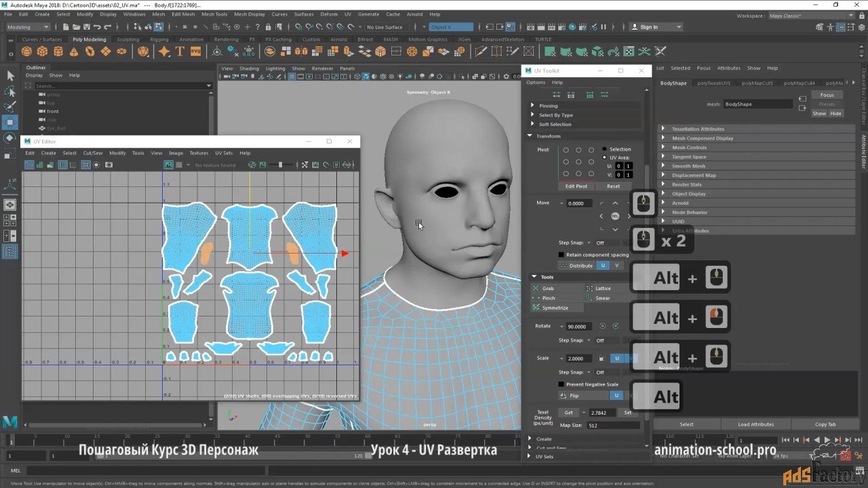Image resolution: width=868 pixels, height=488 pixels.
Task: Click the Copy Tab button
Action: point(825,424)
